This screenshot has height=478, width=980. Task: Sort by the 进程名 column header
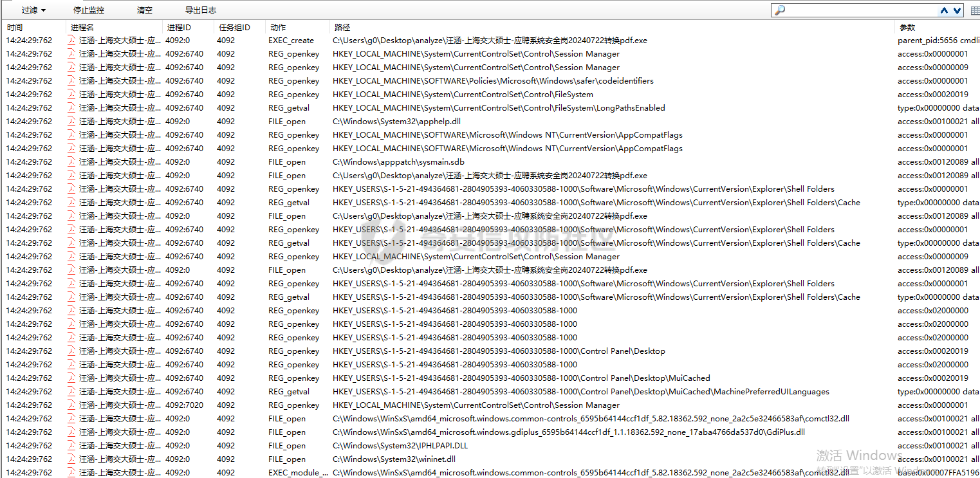pyautogui.click(x=82, y=27)
